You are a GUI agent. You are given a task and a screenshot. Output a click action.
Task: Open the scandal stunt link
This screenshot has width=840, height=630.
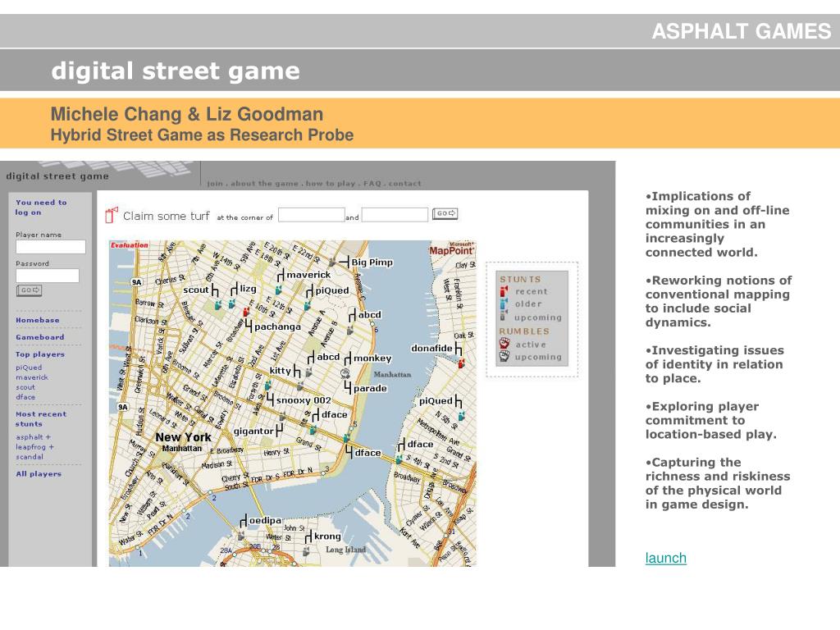tap(30, 457)
